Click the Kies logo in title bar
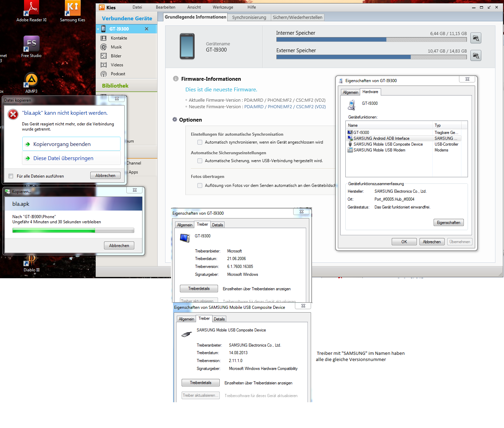The image size is (504, 428). click(x=102, y=7)
